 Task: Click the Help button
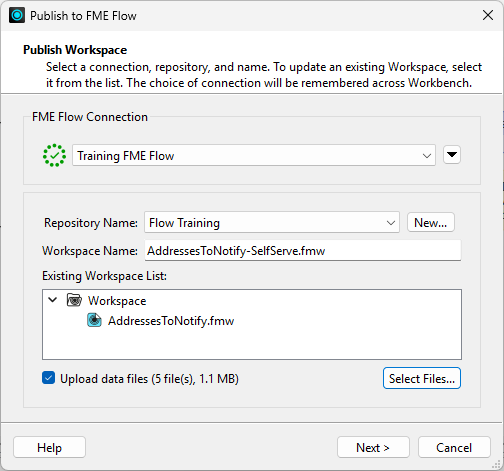pos(49,447)
